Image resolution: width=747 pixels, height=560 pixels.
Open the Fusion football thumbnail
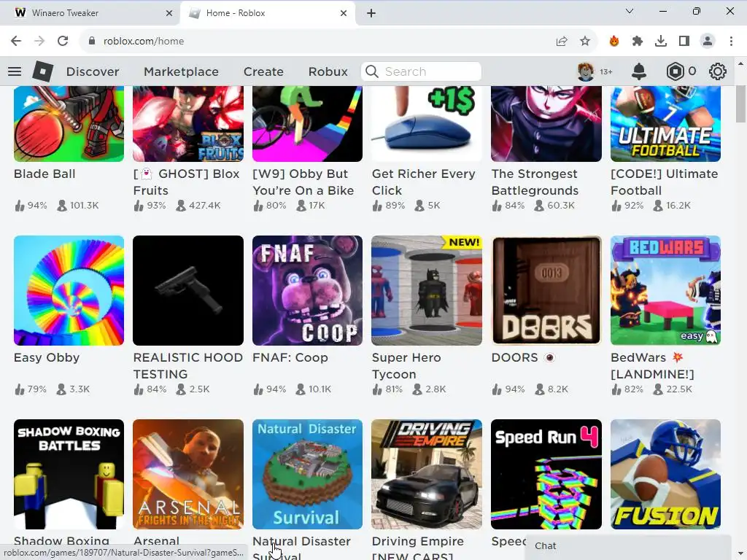[x=665, y=474]
